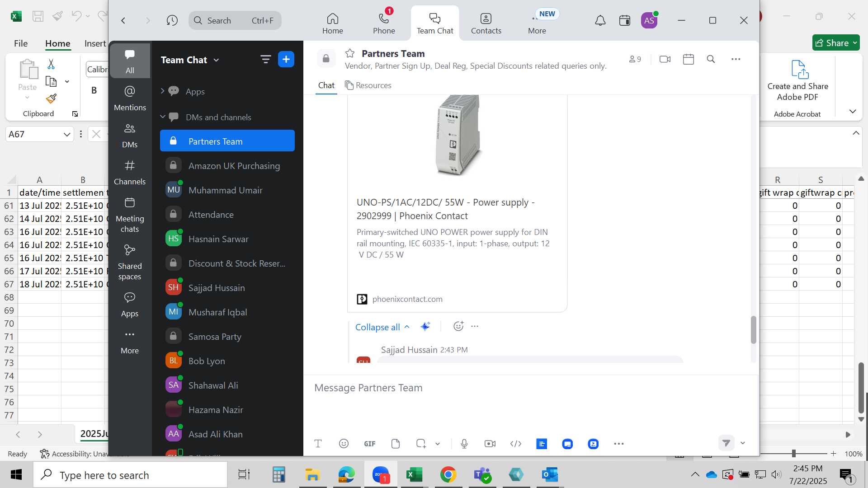This screenshot has width=868, height=488.
Task: Star the Partners Team channel
Action: click(350, 53)
